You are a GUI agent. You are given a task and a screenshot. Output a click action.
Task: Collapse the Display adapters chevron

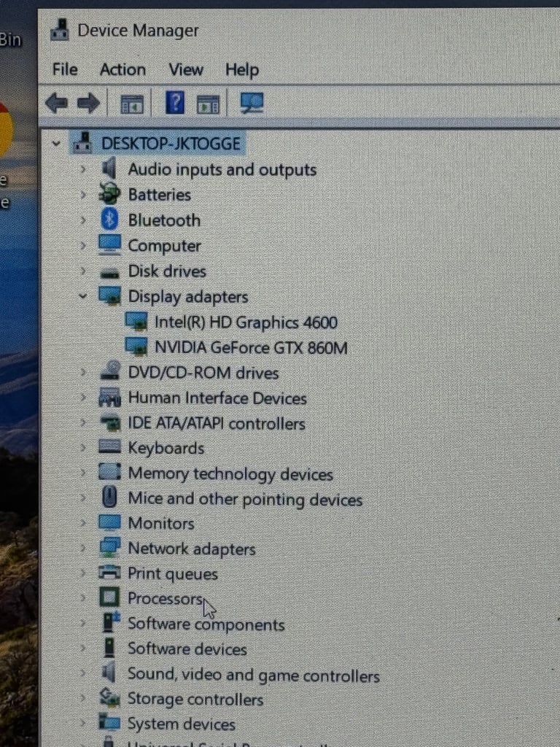83,296
